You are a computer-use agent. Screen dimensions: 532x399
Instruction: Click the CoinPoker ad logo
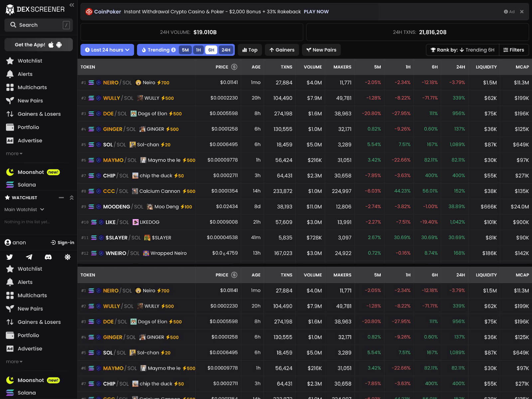[x=89, y=12]
